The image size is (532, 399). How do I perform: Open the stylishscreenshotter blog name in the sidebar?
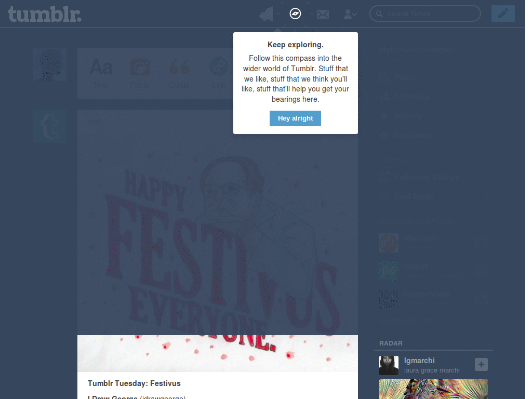416,50
